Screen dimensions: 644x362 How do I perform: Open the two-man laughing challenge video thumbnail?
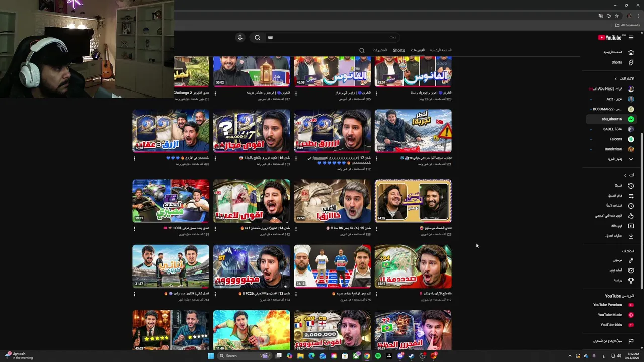coord(413,201)
